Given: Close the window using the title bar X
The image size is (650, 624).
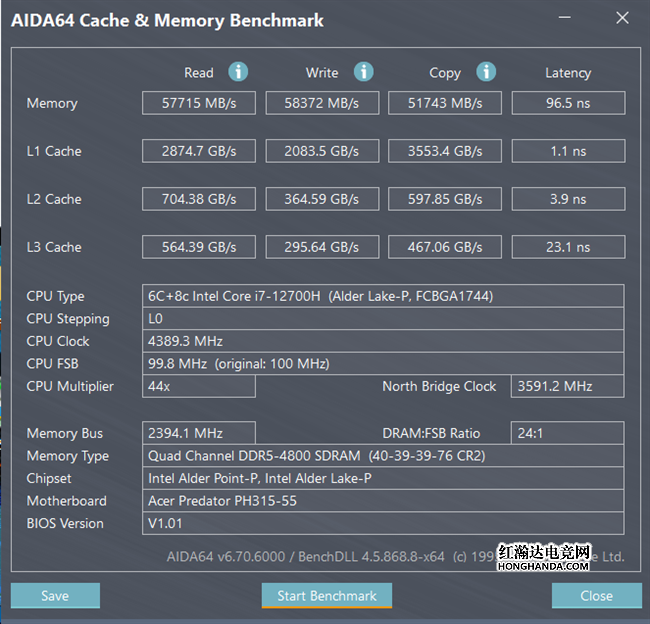Looking at the screenshot, I should pyautogui.click(x=622, y=19).
